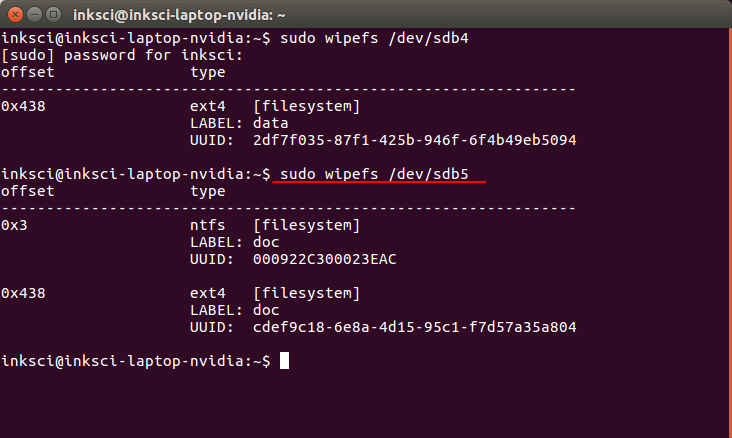732x438 pixels.
Task: Click the last ext4 [filesystem] entry
Action: click(274, 293)
